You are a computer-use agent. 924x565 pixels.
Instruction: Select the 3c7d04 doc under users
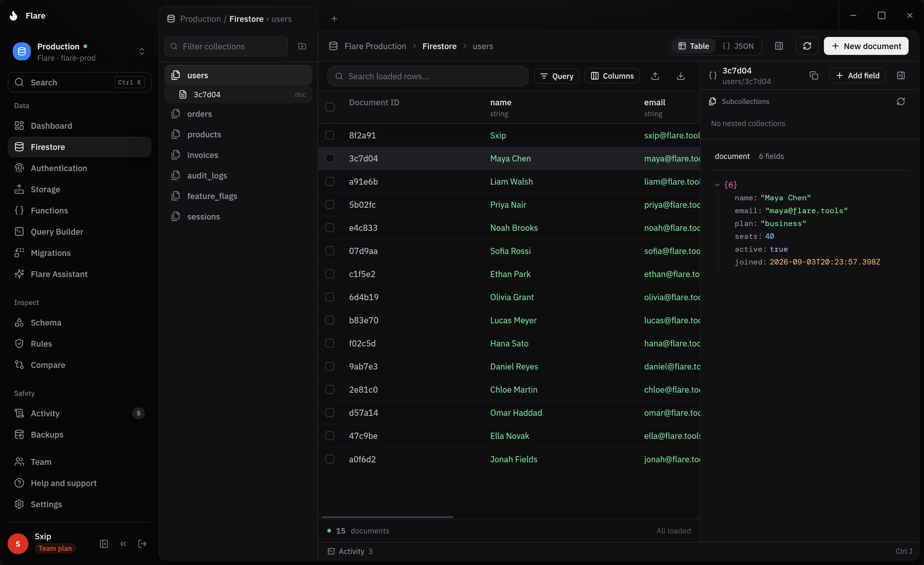tap(238, 95)
